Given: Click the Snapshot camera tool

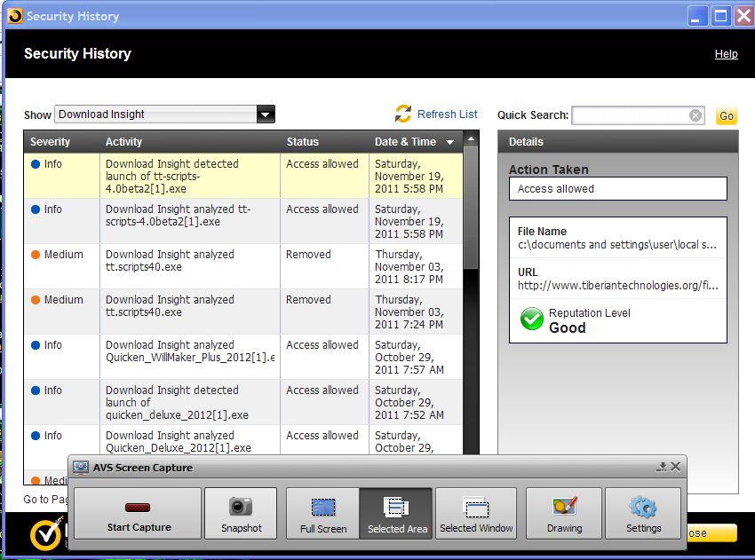Looking at the screenshot, I should 241,513.
